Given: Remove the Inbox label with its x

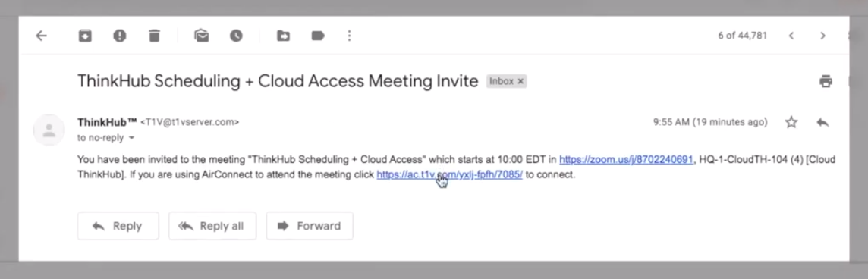Looking at the screenshot, I should pos(520,81).
